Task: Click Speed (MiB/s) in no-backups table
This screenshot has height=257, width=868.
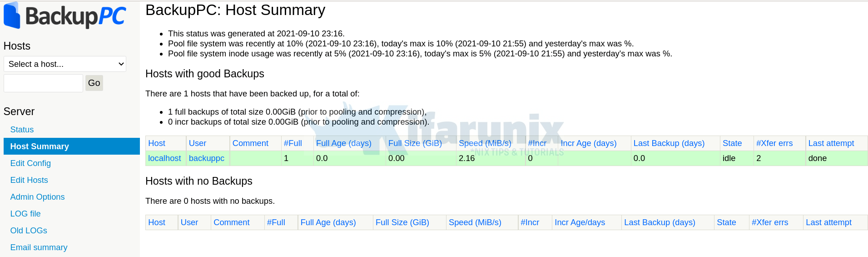Action: pyautogui.click(x=475, y=222)
